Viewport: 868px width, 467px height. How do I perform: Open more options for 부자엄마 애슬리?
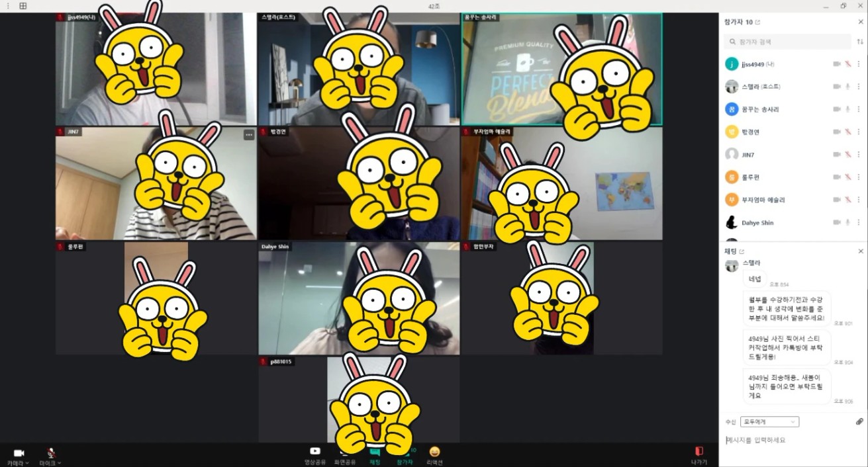[859, 200]
